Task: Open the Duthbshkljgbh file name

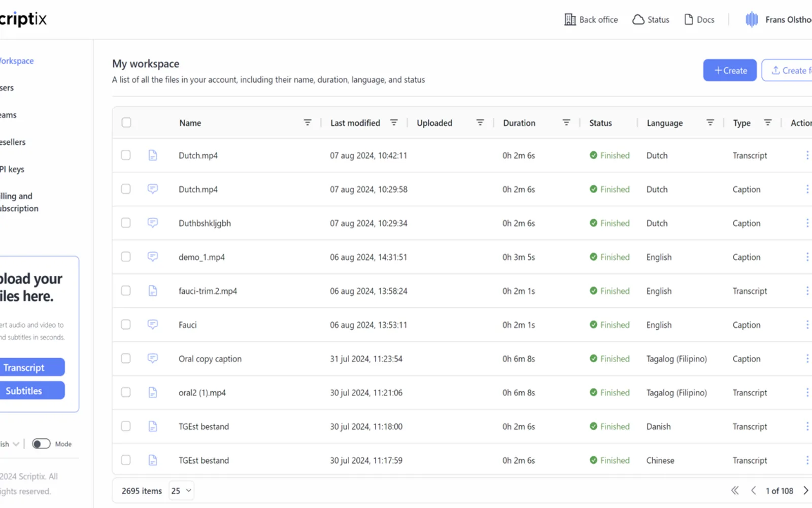Action: [x=205, y=223]
